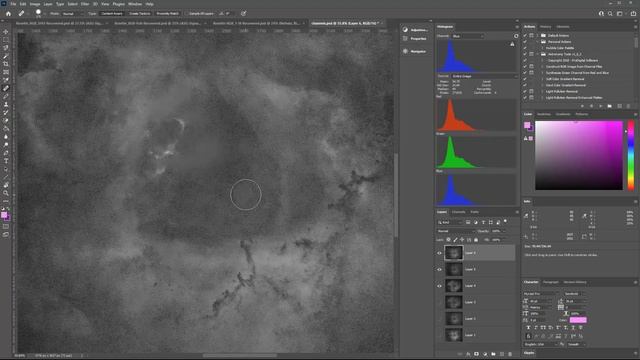The width and height of the screenshot is (640, 360).
Task: Click the search icon at top right
Action: [610, 13]
